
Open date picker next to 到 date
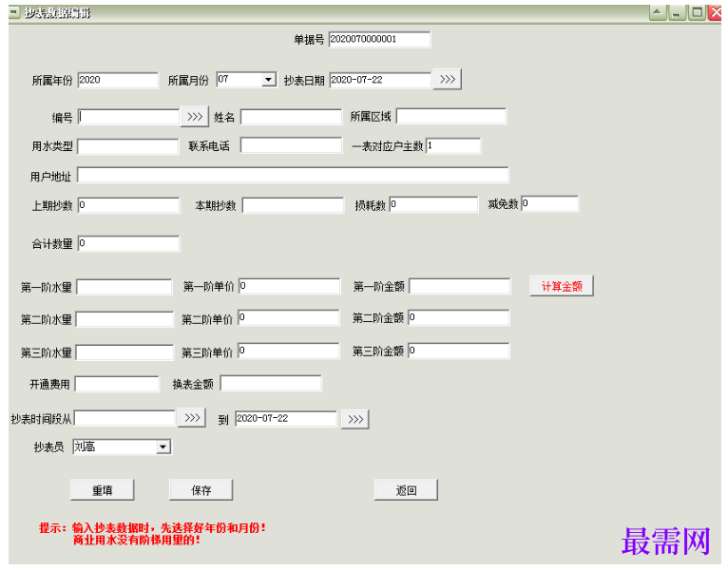point(355,419)
